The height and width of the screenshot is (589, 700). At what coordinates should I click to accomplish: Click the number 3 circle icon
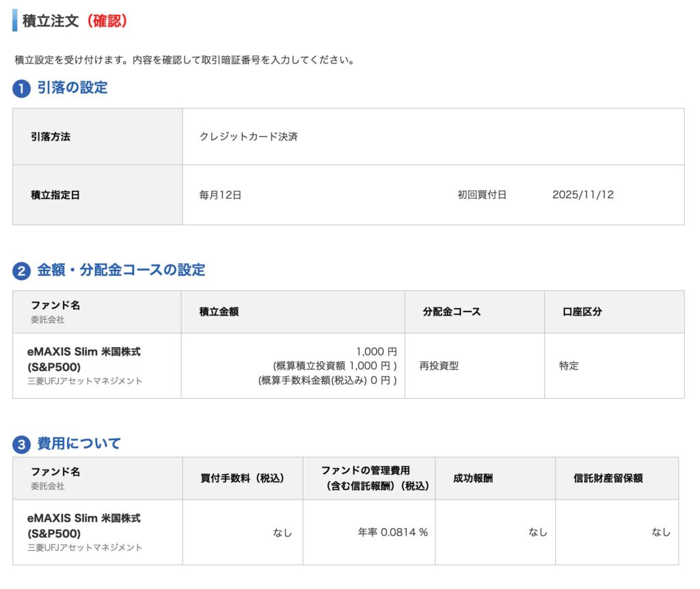pyautogui.click(x=21, y=445)
